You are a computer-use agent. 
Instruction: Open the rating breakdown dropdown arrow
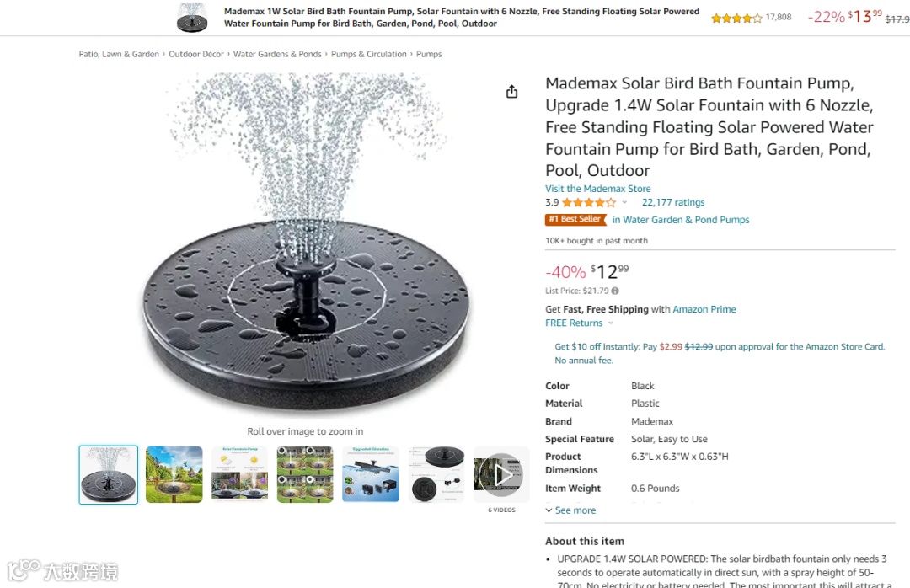click(x=624, y=202)
